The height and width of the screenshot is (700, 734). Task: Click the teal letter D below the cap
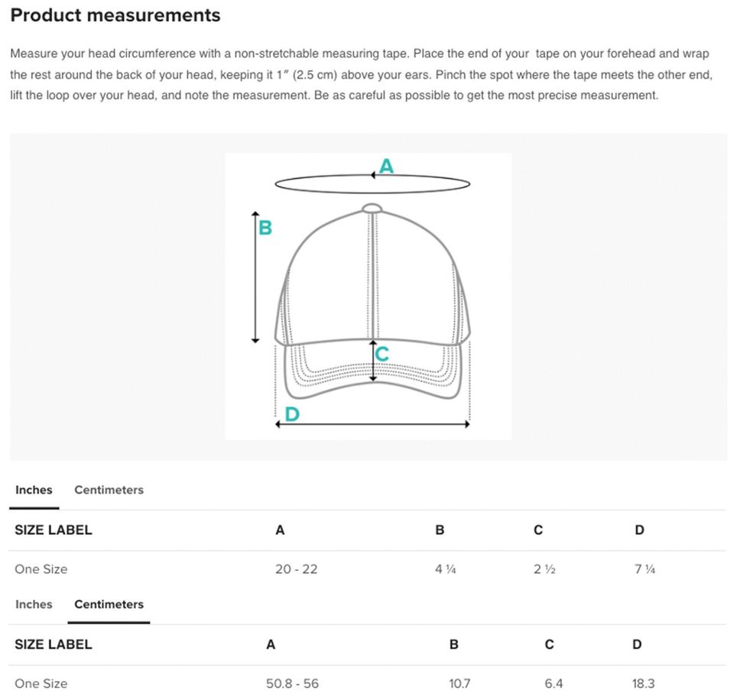291,413
